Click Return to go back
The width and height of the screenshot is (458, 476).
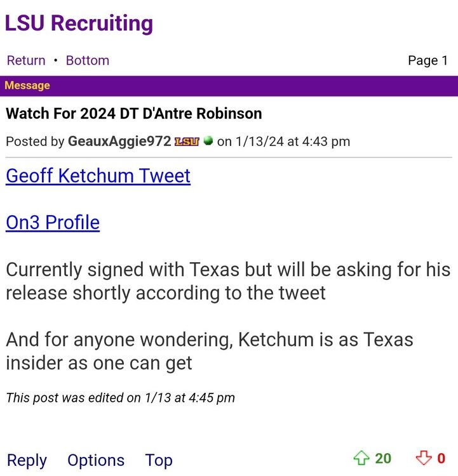[x=26, y=60]
